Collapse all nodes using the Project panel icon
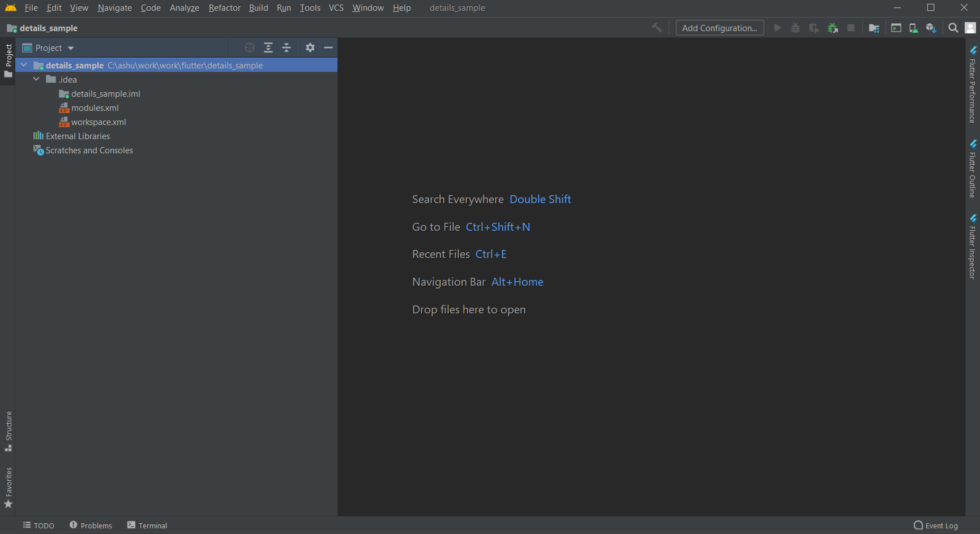This screenshot has height=534, width=980. (x=286, y=48)
